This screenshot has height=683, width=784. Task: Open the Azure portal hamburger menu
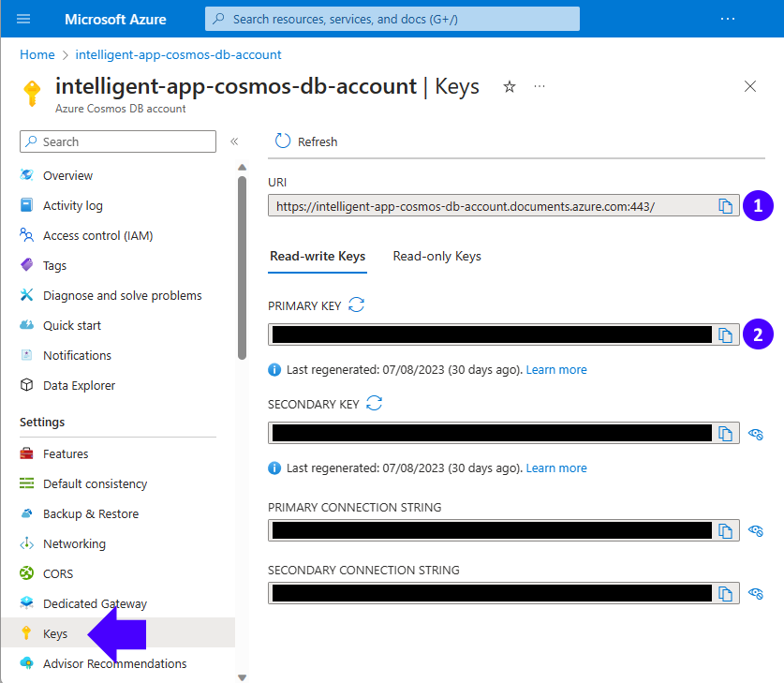(23, 19)
